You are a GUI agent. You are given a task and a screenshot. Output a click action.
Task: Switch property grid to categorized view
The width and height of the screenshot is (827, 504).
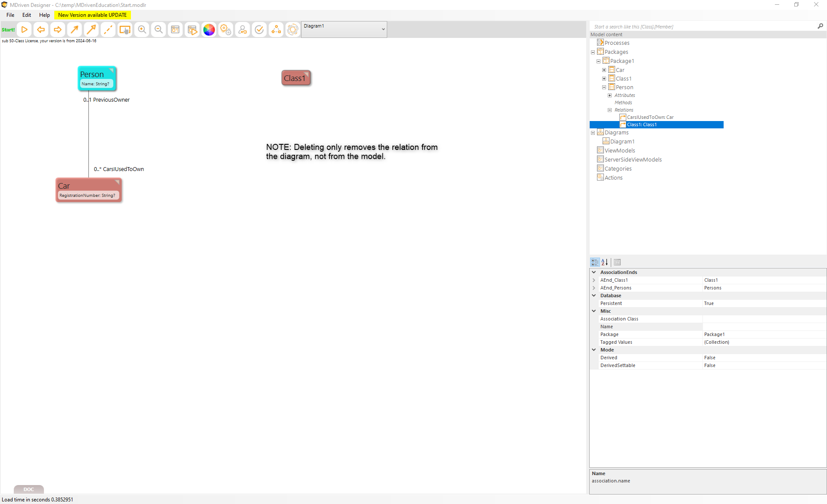point(595,262)
